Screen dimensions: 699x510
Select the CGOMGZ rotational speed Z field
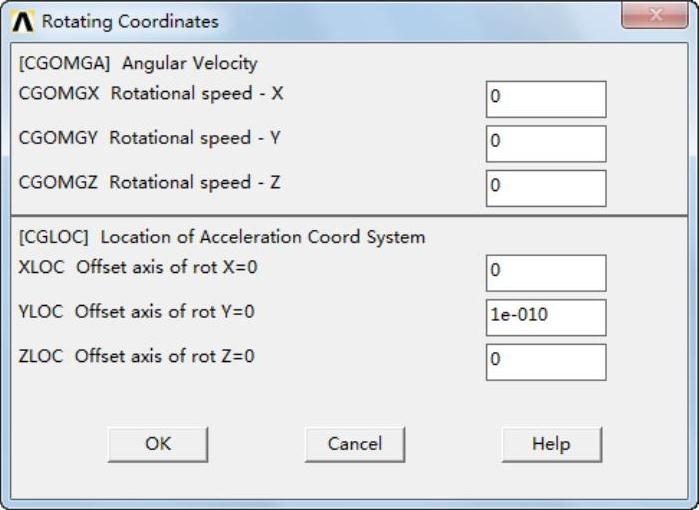pos(546,187)
